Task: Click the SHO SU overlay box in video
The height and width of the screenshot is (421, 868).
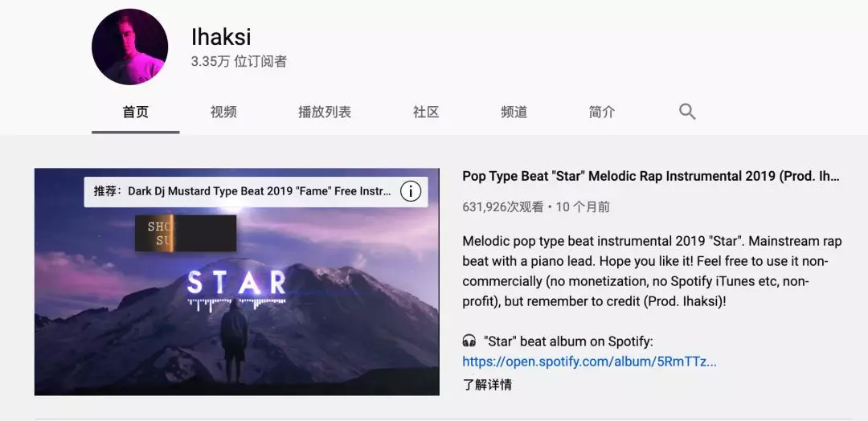Action: point(186,233)
